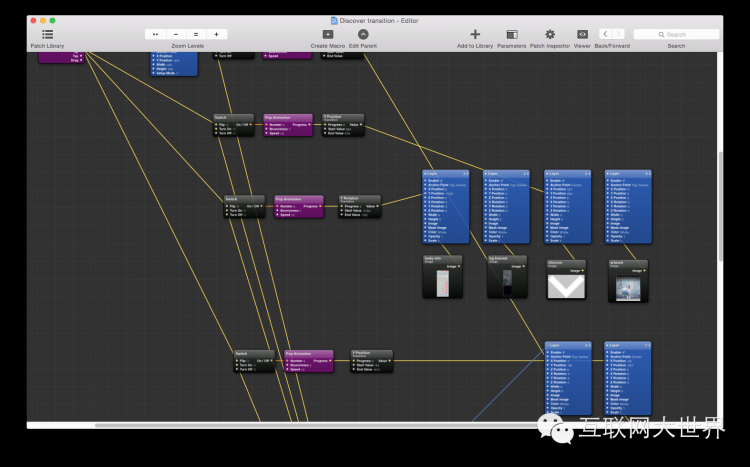Open the Parameters panel
Screen dimensions: 750x467
tap(511, 34)
